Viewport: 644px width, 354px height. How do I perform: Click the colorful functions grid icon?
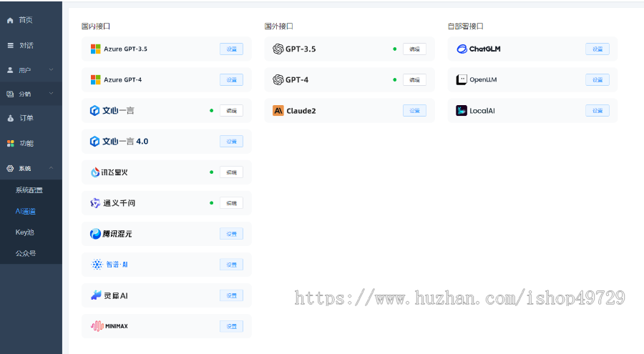[x=10, y=143]
